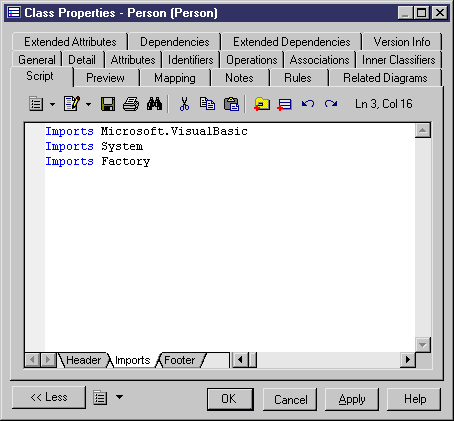Open the Attributes tab
The width and height of the screenshot is (454, 421).
pos(133,60)
